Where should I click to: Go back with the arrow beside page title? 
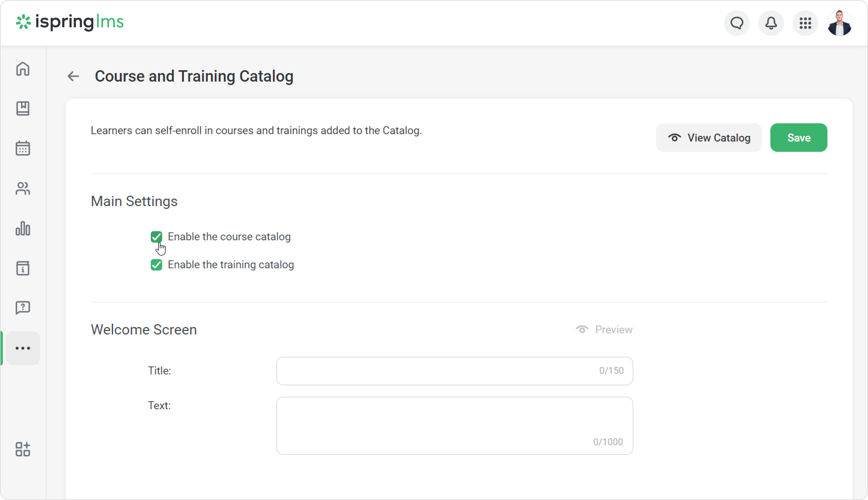(x=73, y=76)
